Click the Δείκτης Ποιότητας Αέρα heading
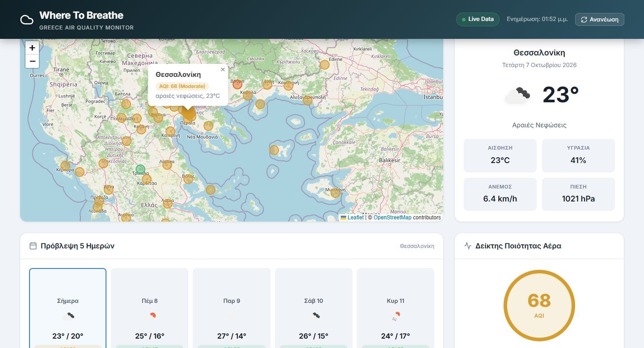The width and height of the screenshot is (644, 348). point(518,246)
